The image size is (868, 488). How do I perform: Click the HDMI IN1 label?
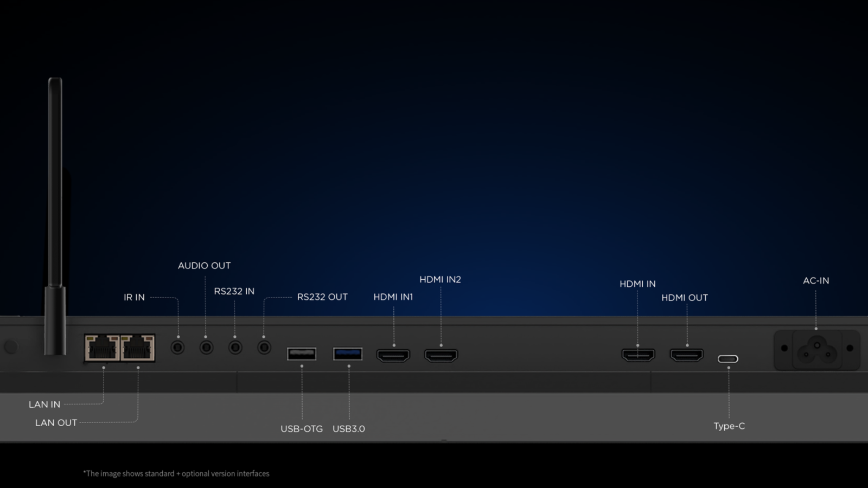(x=393, y=297)
